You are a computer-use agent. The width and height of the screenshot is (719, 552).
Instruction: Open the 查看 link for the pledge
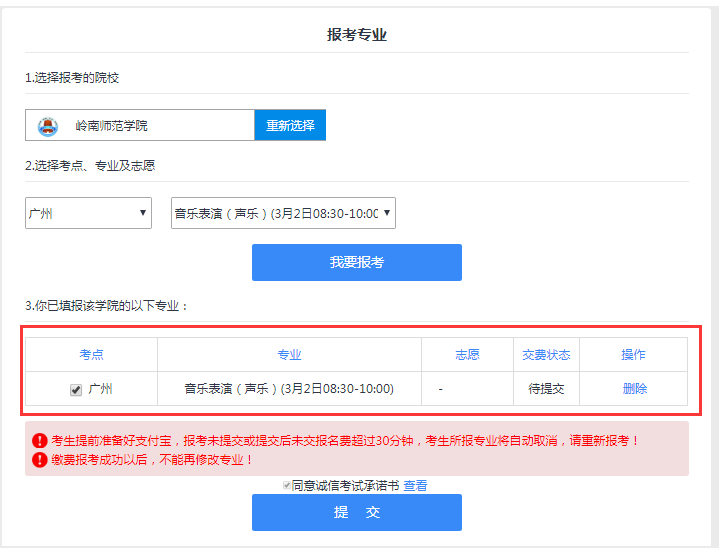click(x=415, y=486)
